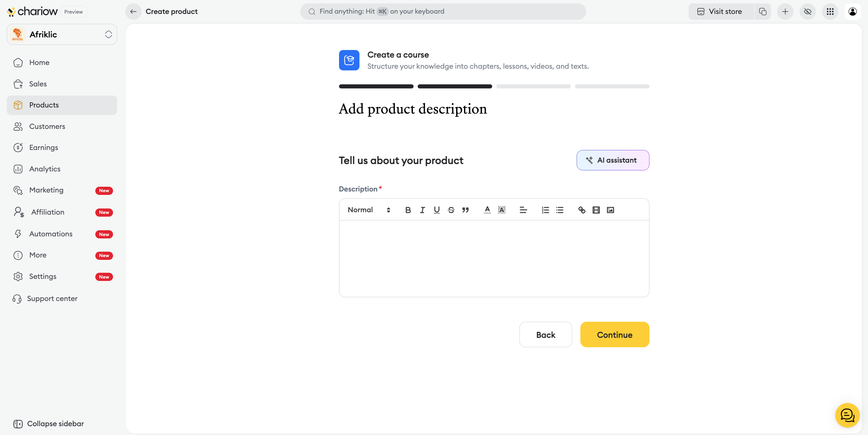
Task: Insert a blockquote in the description
Action: pos(465,210)
